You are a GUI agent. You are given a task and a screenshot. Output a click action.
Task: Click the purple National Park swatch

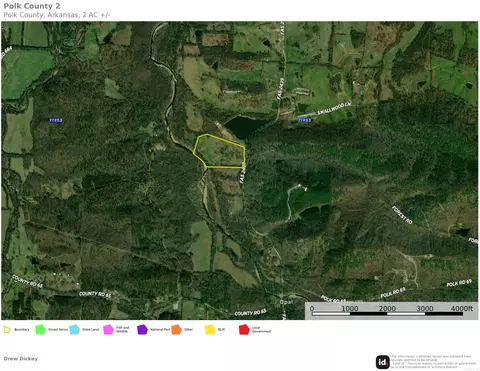click(x=142, y=330)
